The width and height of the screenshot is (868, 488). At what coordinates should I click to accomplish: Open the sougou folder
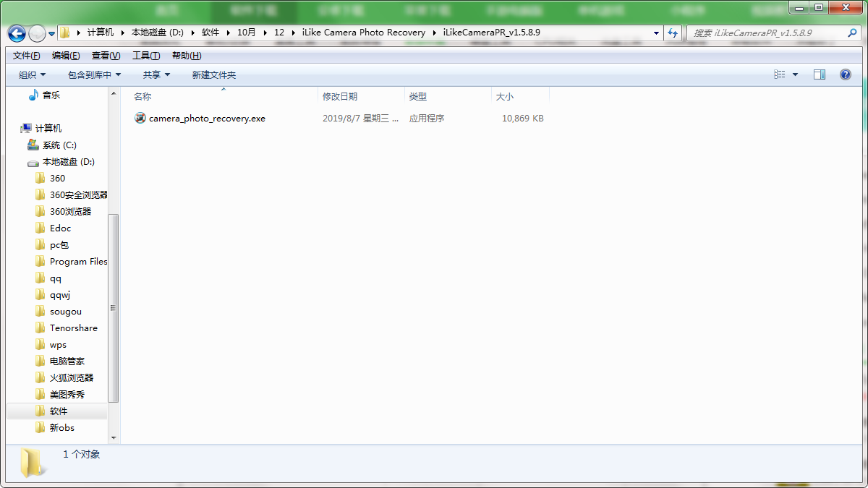click(66, 311)
